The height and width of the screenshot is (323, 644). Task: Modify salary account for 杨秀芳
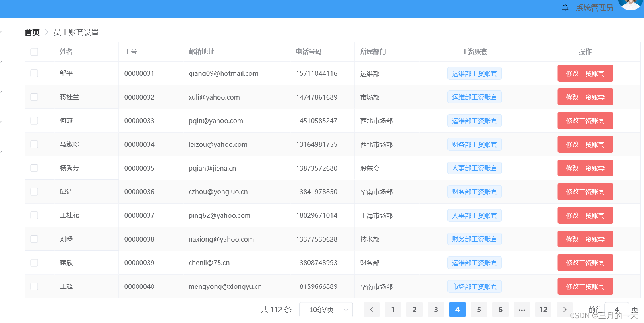(x=585, y=168)
